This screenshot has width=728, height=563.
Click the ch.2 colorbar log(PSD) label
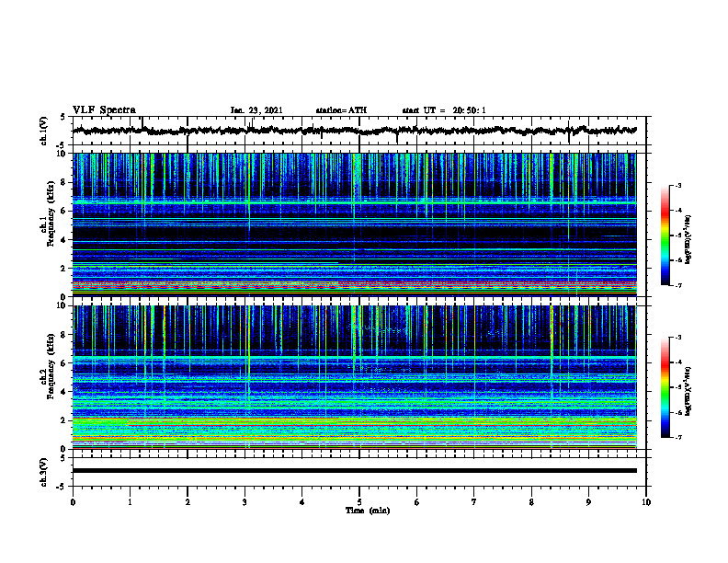pos(688,391)
